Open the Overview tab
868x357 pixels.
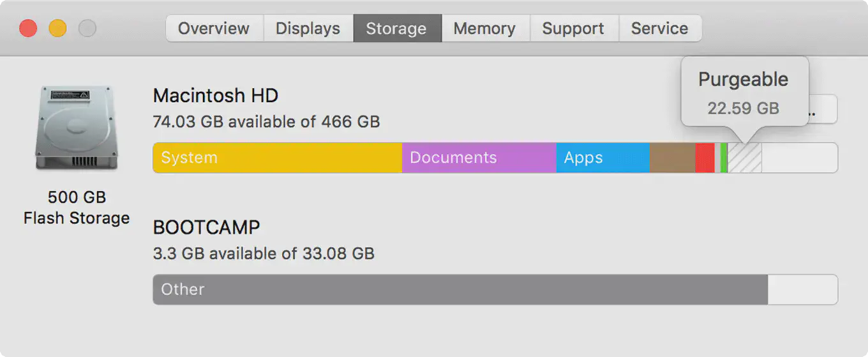pos(213,29)
